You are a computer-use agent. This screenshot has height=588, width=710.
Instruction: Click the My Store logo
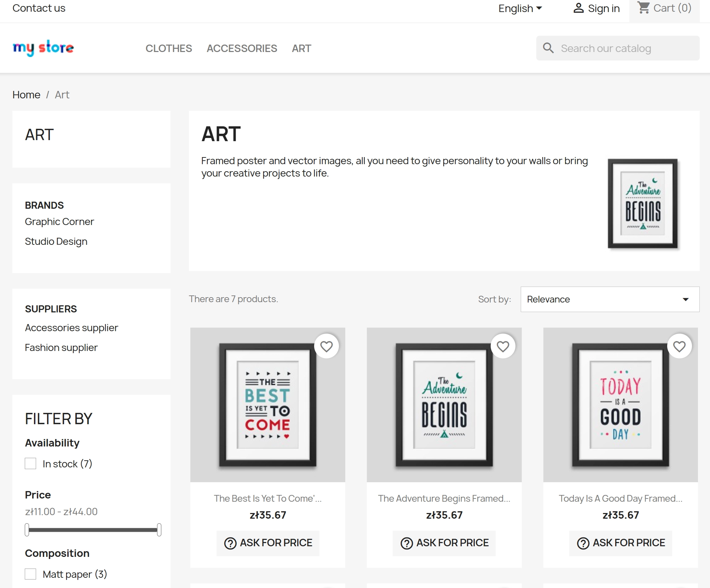(x=43, y=48)
